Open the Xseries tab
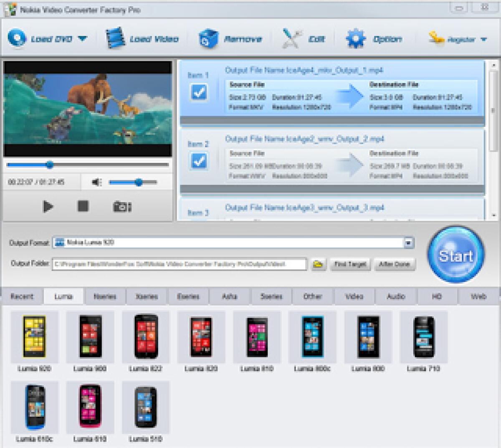The image size is (501, 448). [x=147, y=296]
